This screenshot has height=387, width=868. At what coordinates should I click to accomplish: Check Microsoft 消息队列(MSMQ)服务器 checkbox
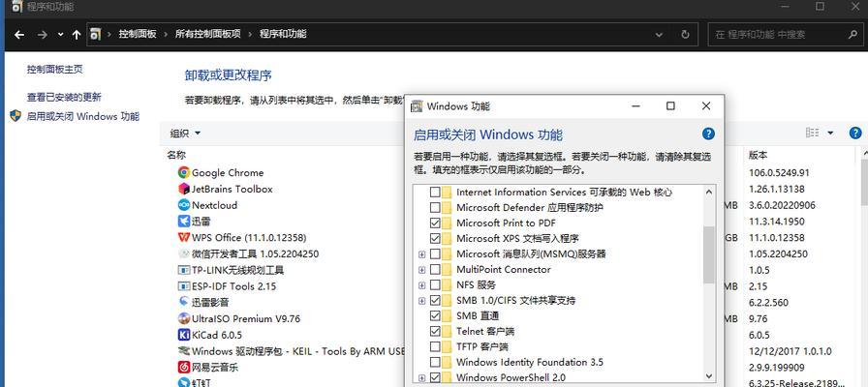pos(435,254)
